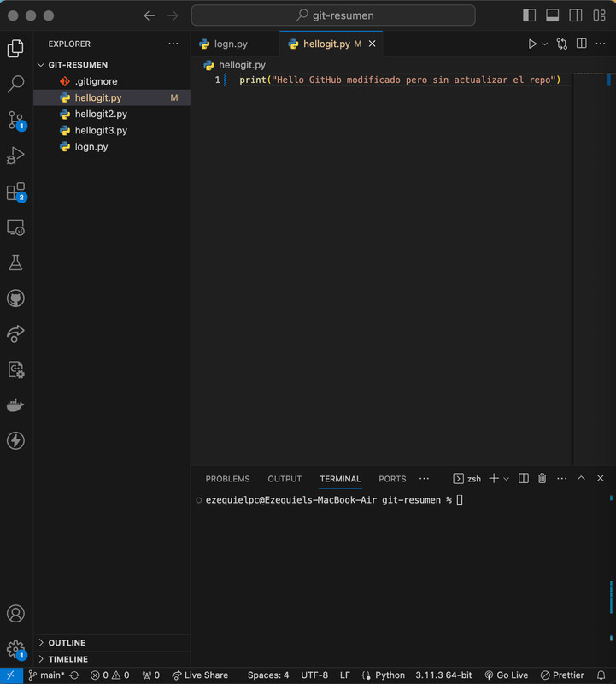
Task: Open the launch profile dropdown arrow
Action: point(506,479)
